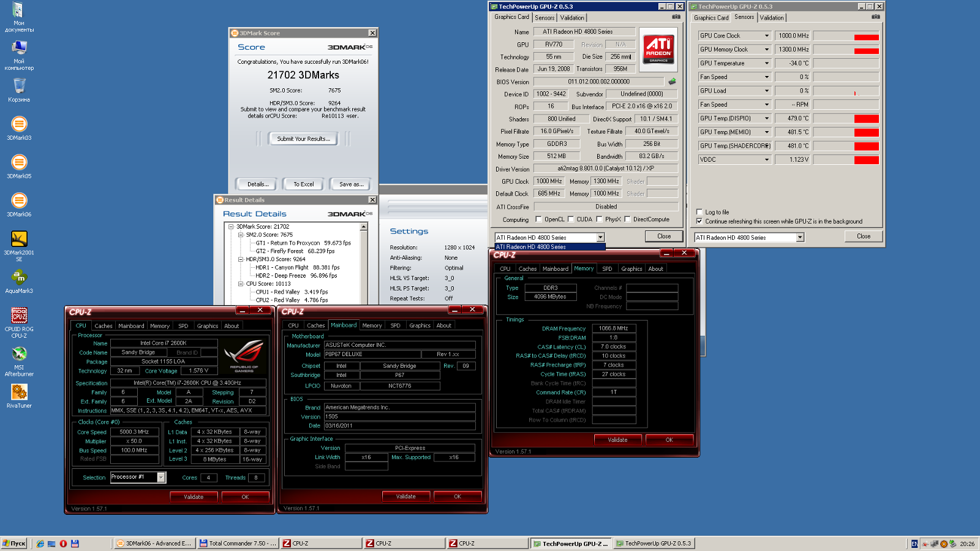The height and width of the screenshot is (551, 980).
Task: Click the camera screenshot icon in right GPU-Z Sensors window
Action: click(875, 17)
